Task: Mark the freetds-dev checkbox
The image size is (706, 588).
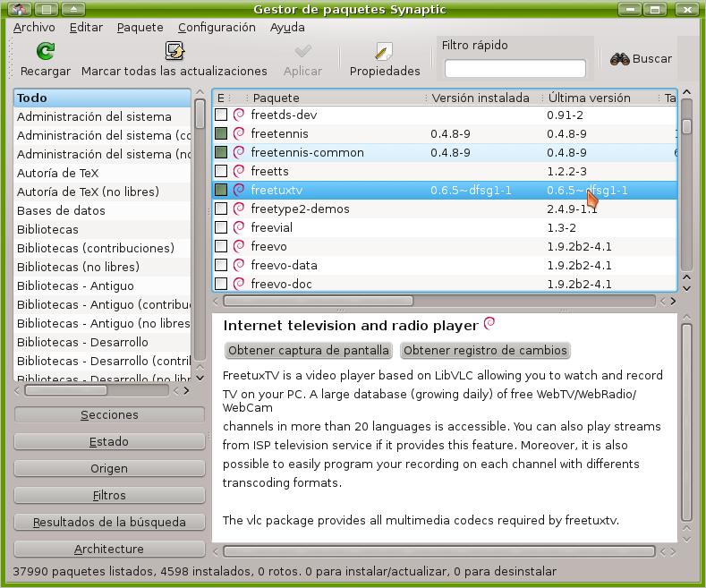Action: pos(221,115)
